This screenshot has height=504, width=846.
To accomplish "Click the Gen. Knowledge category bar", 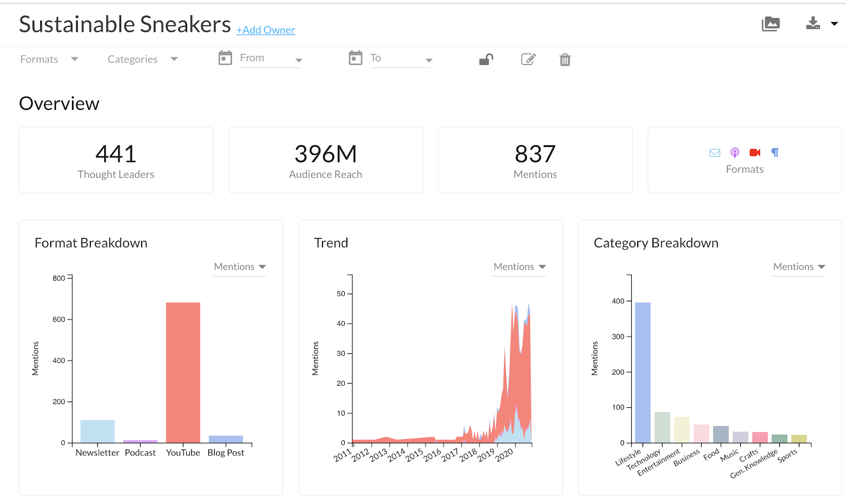I will pos(779,438).
